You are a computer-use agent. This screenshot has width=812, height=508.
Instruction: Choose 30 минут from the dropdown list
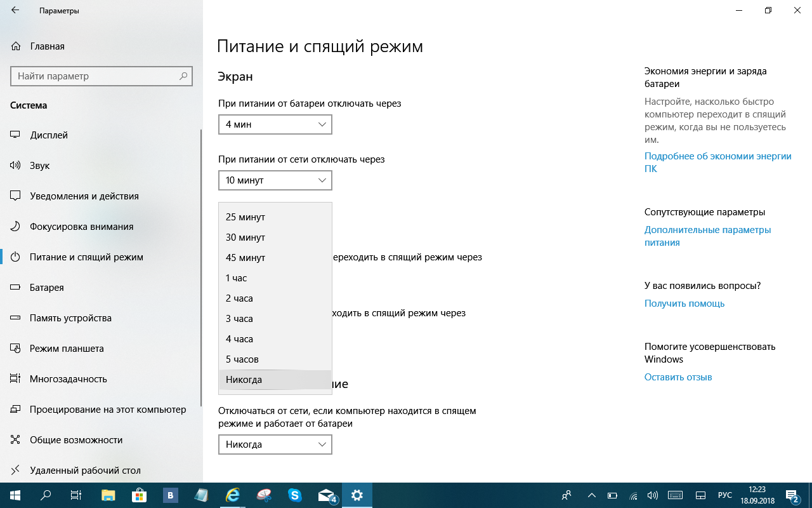[x=275, y=237]
